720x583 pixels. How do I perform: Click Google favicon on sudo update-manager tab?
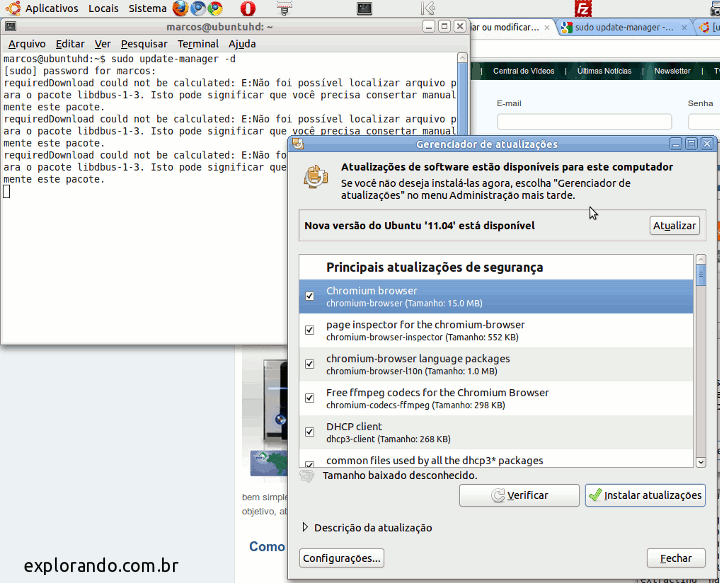tap(567, 28)
